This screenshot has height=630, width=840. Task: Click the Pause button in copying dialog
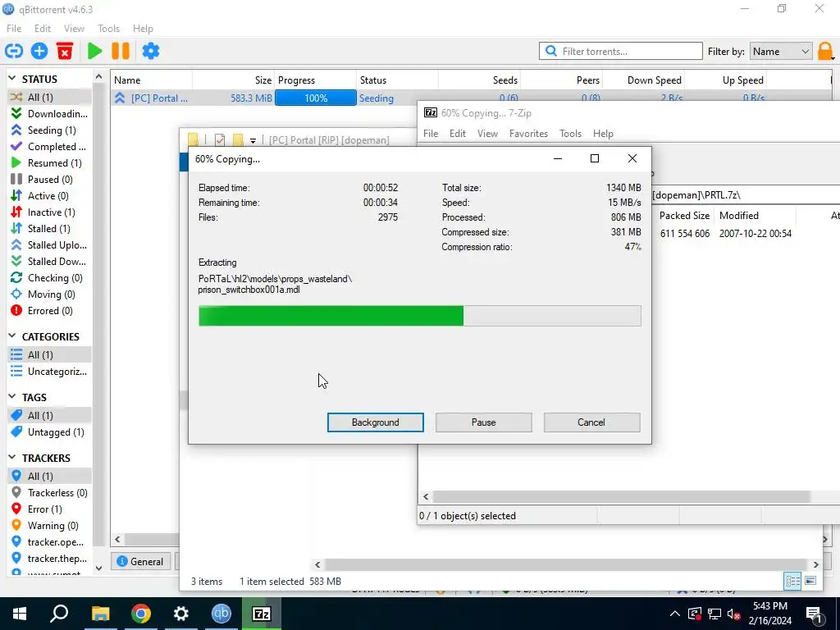tap(483, 422)
